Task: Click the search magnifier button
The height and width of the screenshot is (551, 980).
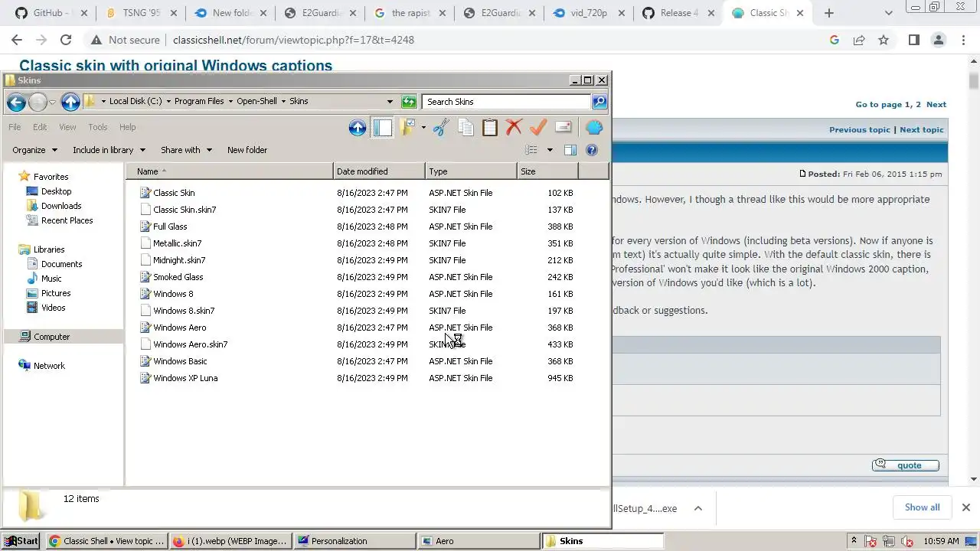Action: pyautogui.click(x=599, y=102)
